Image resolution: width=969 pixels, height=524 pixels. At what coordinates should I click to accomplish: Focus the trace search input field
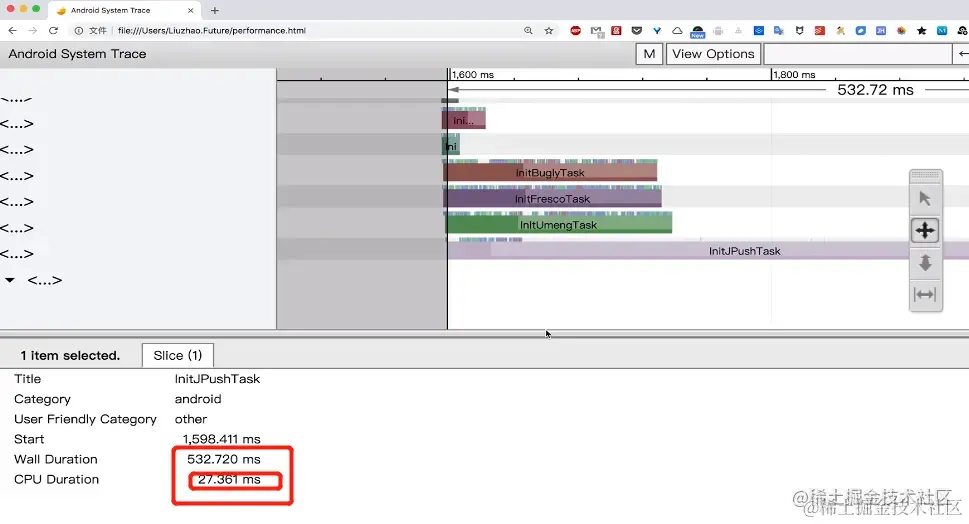(858, 54)
